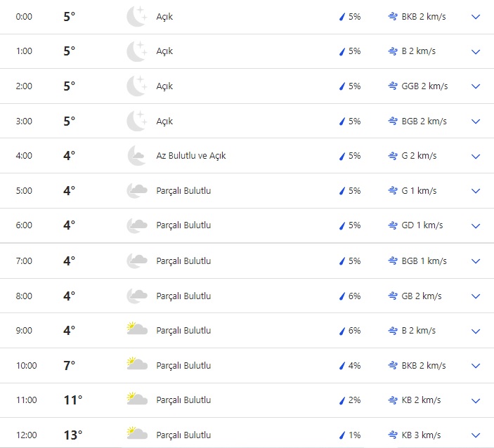Expand the 0:00 hourly forecast row

pyautogui.click(x=476, y=16)
